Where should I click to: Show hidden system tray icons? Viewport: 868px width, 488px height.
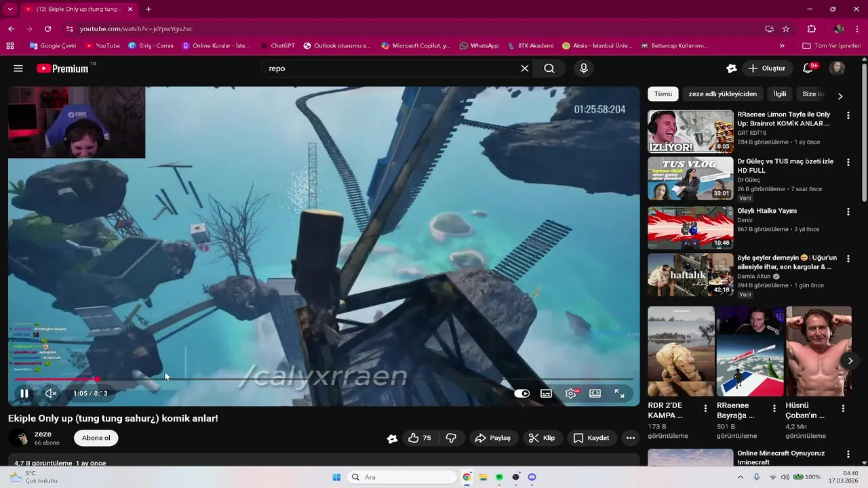point(740,477)
